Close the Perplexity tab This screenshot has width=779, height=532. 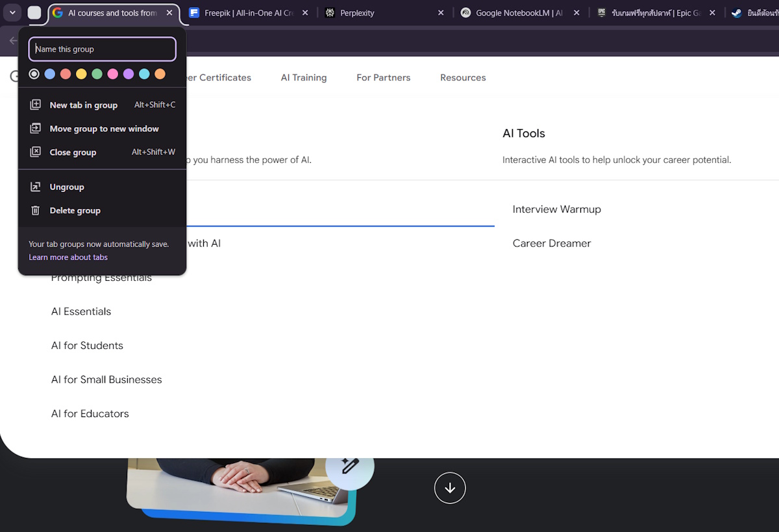point(441,13)
